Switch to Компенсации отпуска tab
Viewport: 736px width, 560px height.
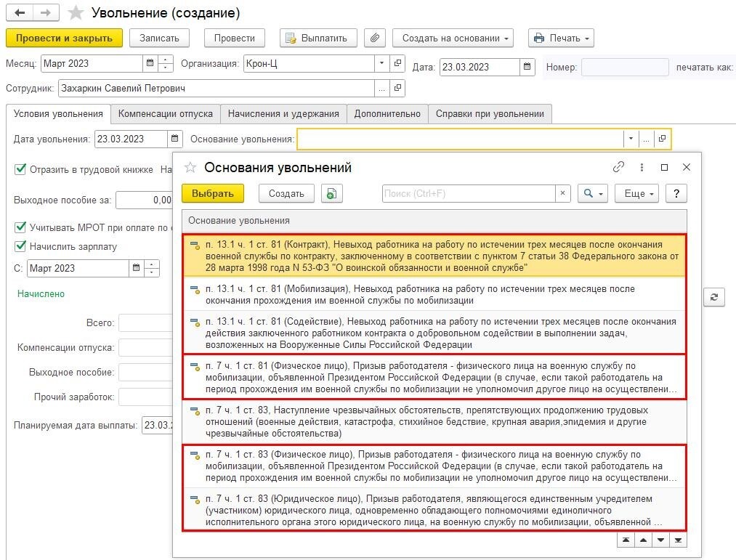click(165, 114)
